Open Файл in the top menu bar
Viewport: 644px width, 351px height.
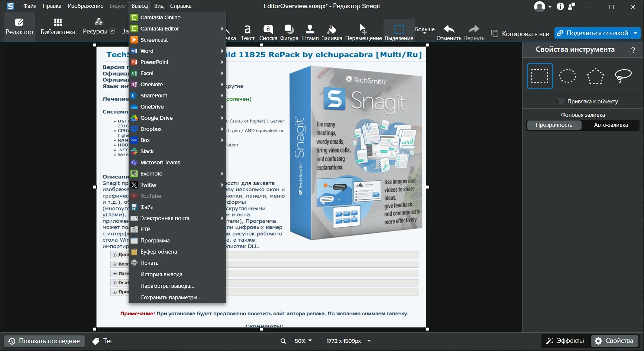point(30,6)
